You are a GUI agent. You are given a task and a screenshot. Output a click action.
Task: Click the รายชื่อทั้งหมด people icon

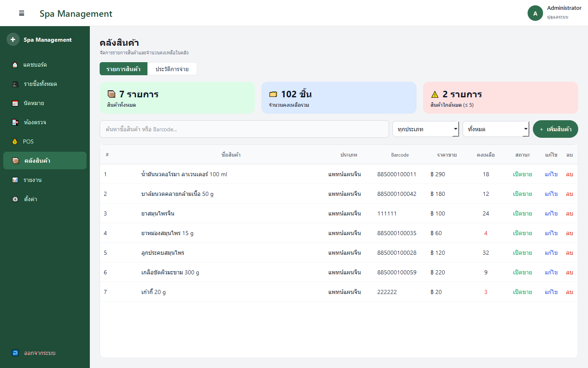tap(15, 84)
